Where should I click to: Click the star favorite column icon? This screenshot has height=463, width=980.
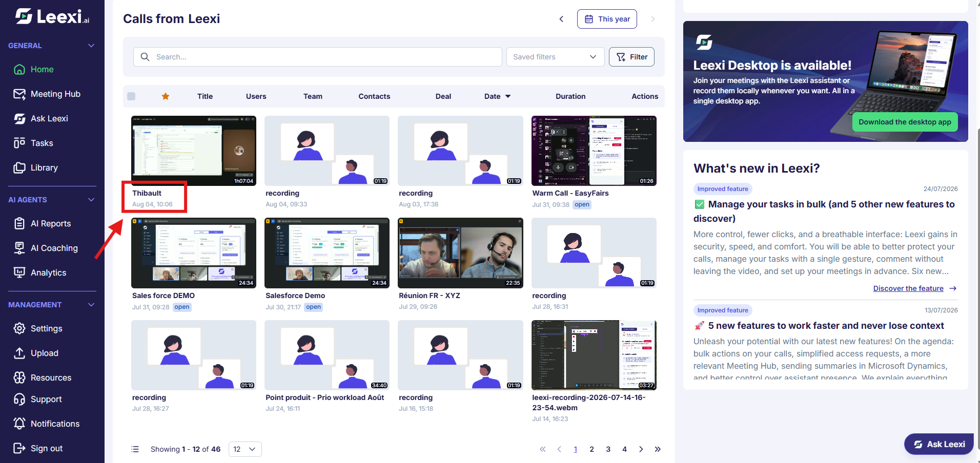[166, 96]
